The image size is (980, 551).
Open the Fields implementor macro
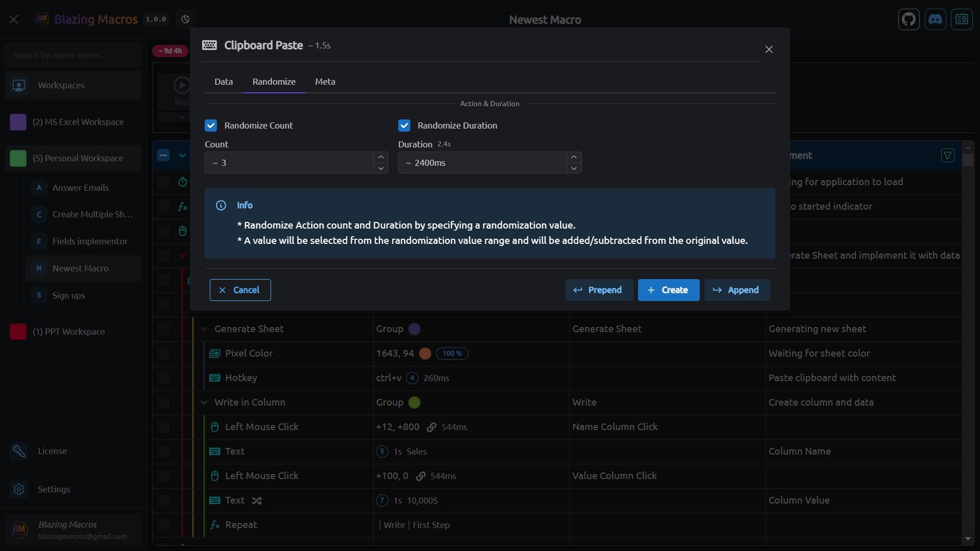tap(84, 241)
